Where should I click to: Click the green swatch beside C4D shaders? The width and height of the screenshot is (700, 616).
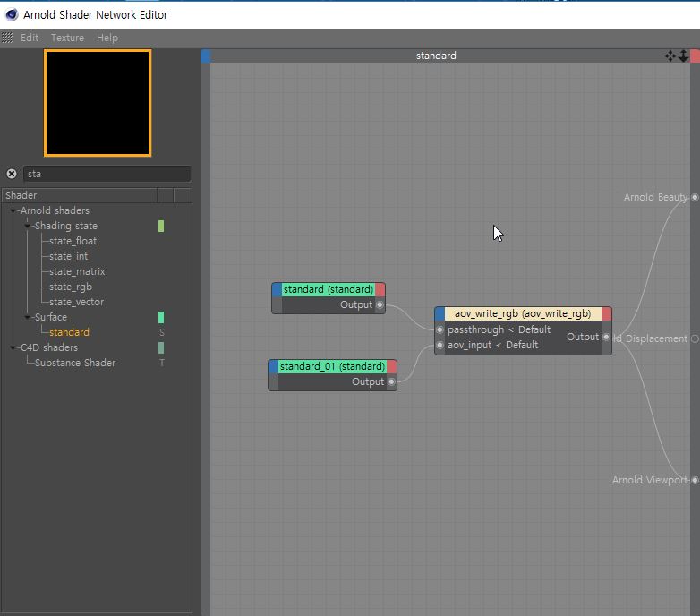click(161, 347)
